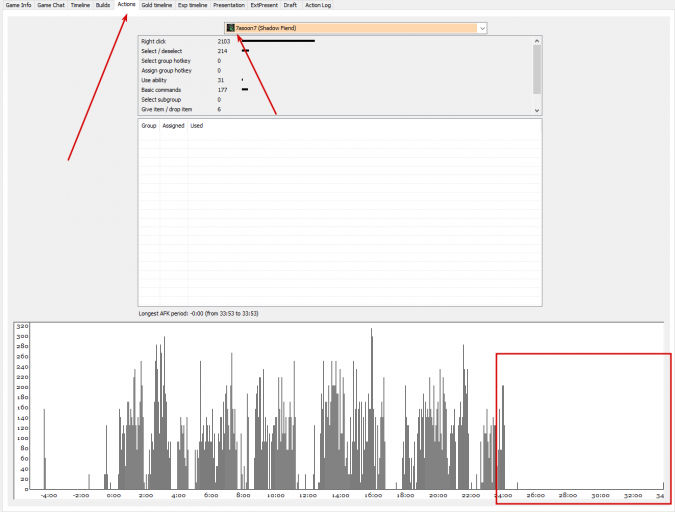Select the Actions tab

(126, 4)
